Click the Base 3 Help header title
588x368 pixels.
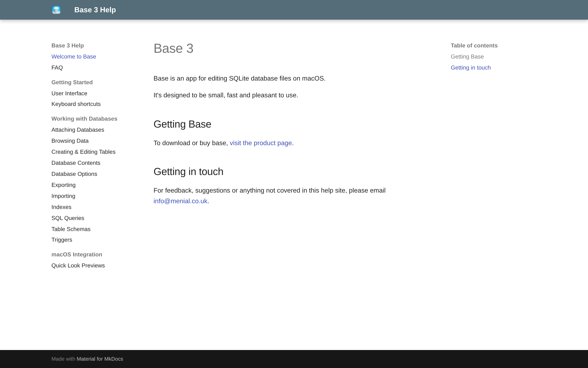pos(95,10)
